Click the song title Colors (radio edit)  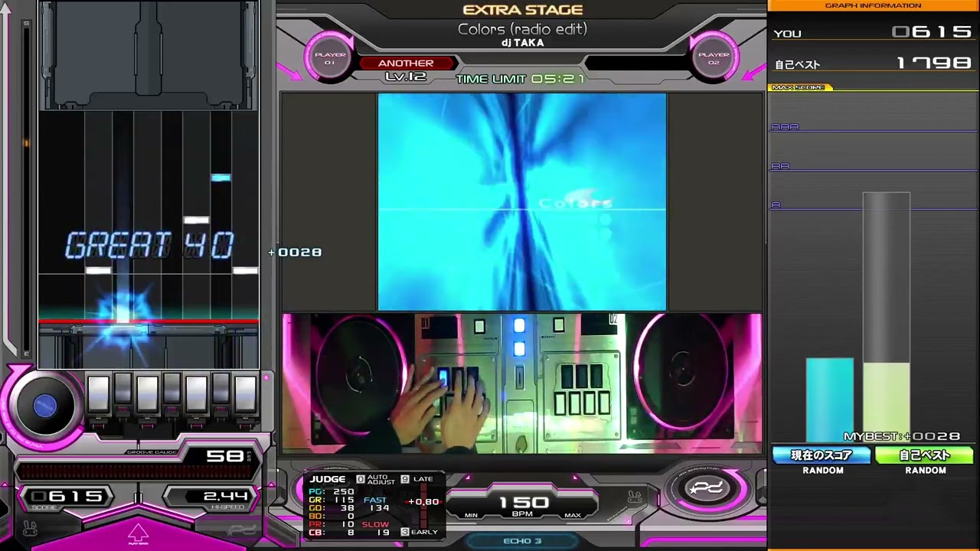coord(522,29)
